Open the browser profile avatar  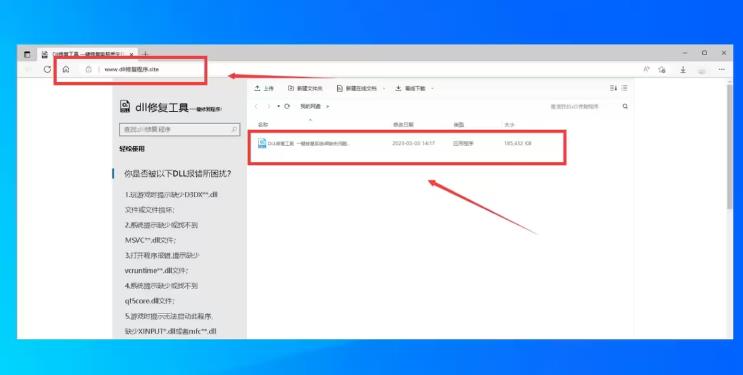click(702, 70)
